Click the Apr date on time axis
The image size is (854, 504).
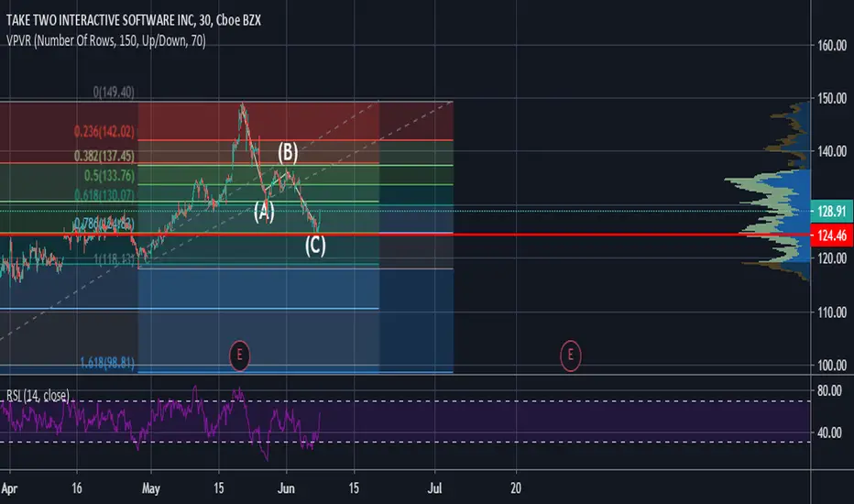9,488
